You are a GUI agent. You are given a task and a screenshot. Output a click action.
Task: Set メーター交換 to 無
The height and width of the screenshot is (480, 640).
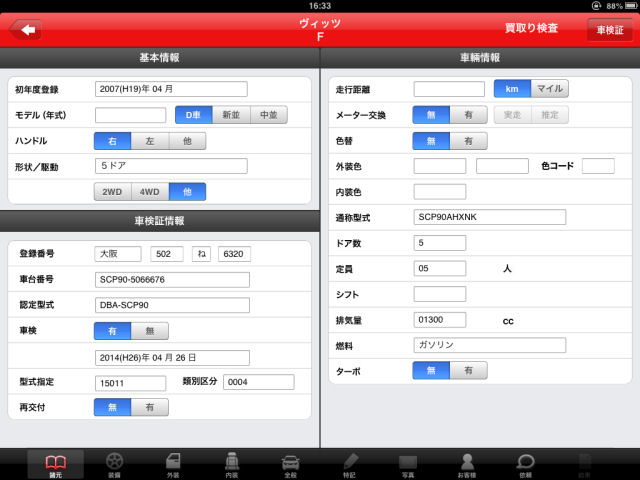(x=431, y=115)
